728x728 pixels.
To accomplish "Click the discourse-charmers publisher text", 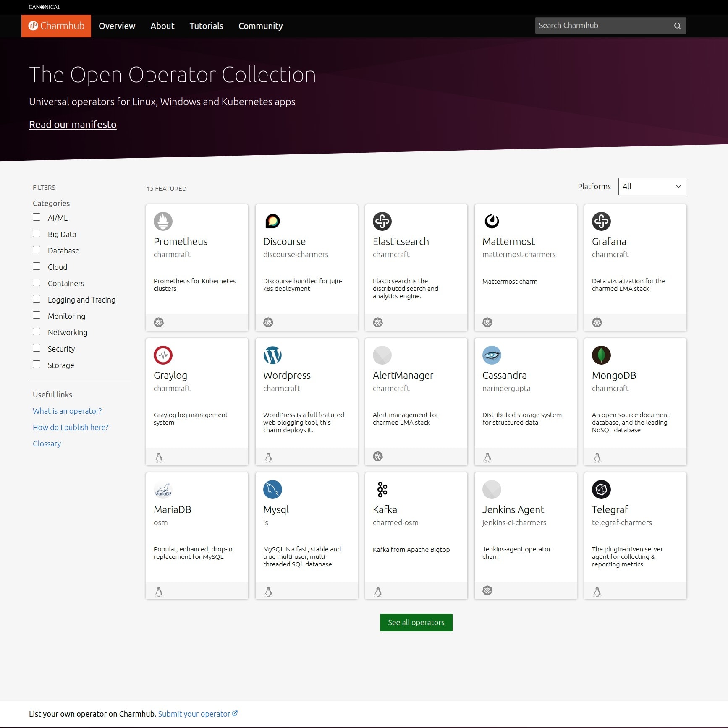I will [x=296, y=255].
